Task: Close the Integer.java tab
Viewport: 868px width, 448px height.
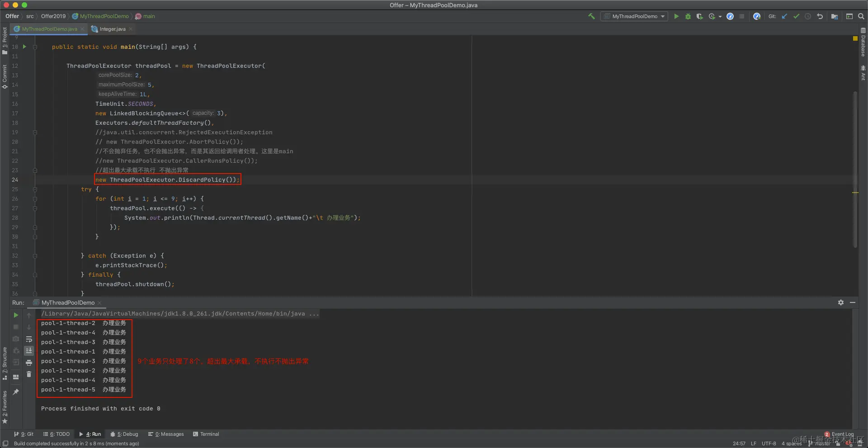Action: pos(131,29)
